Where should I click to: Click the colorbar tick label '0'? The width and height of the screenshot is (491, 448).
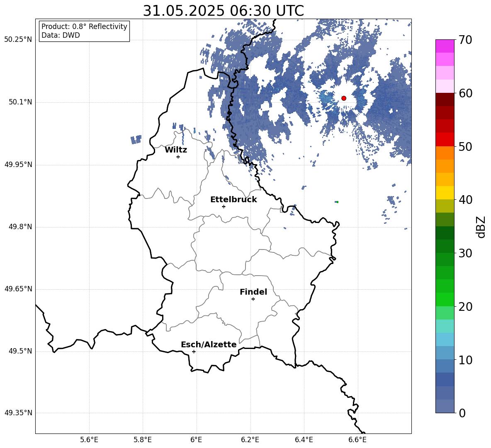coord(462,413)
